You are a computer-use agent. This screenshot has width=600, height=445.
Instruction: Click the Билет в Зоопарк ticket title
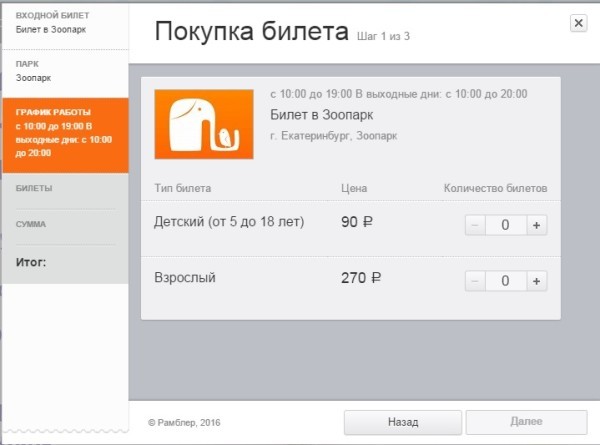tap(315, 114)
